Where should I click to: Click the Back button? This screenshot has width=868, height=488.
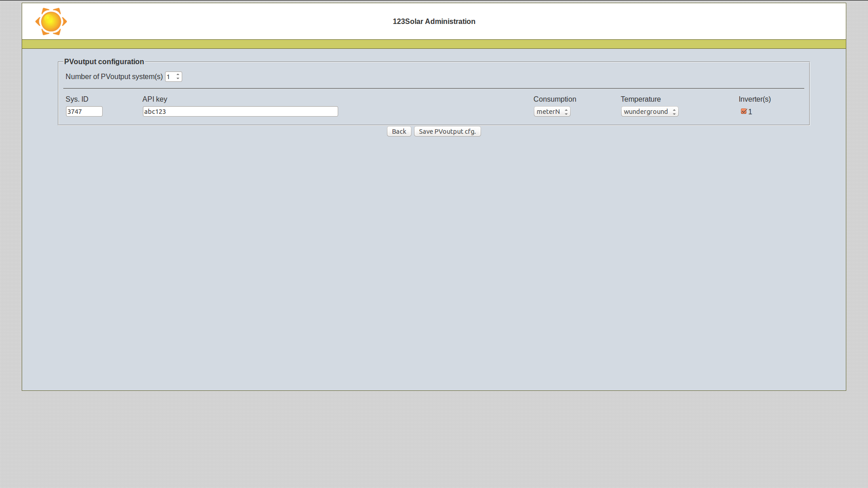click(399, 131)
